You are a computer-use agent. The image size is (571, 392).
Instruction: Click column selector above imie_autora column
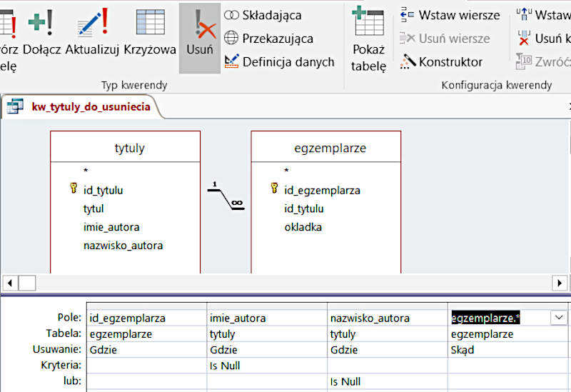click(267, 306)
